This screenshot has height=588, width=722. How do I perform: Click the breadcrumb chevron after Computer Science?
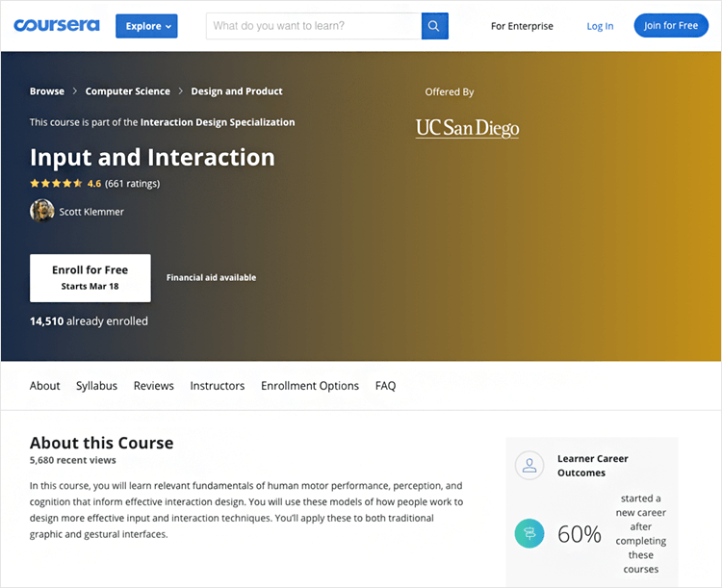coord(181,91)
